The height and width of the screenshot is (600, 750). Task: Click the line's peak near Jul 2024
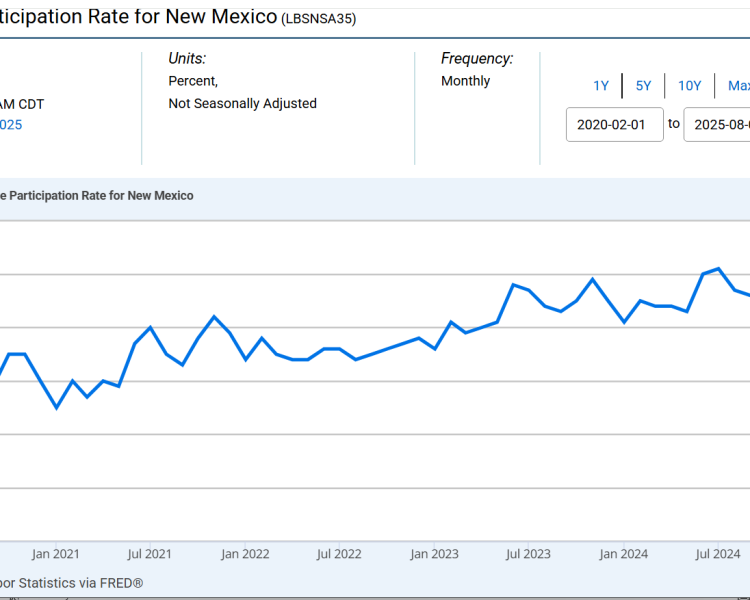[718, 269]
